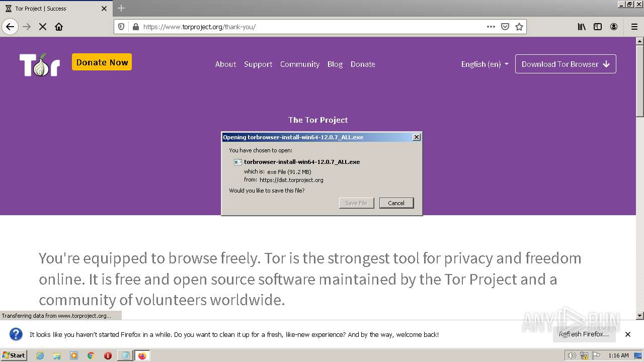
Task: Click the page vertical scrollbar thumb
Action: (640, 80)
